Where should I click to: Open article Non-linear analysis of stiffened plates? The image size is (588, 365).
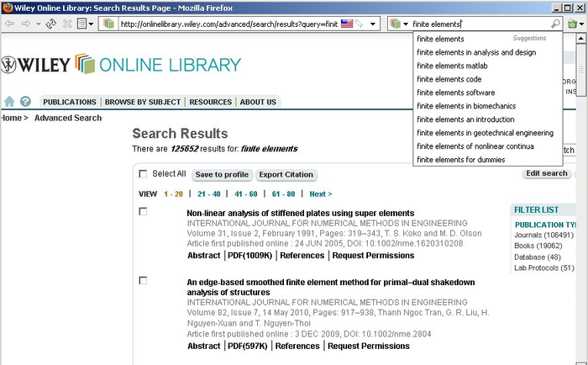point(301,213)
